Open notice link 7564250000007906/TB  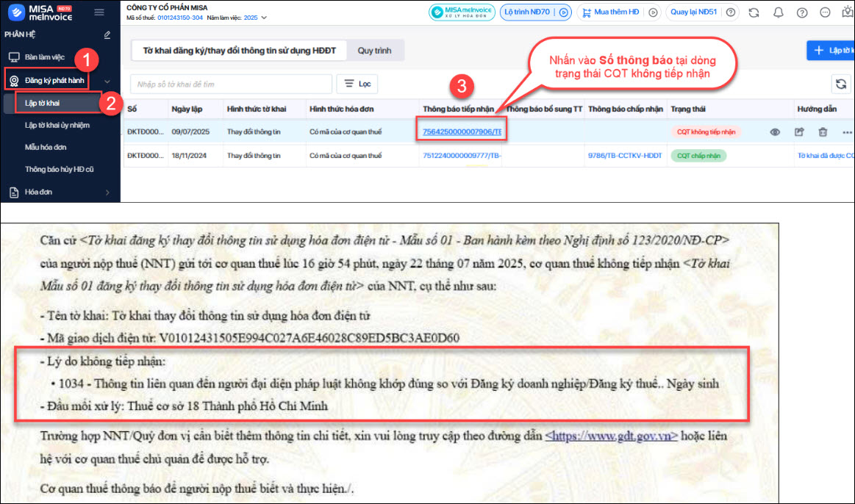click(x=462, y=132)
